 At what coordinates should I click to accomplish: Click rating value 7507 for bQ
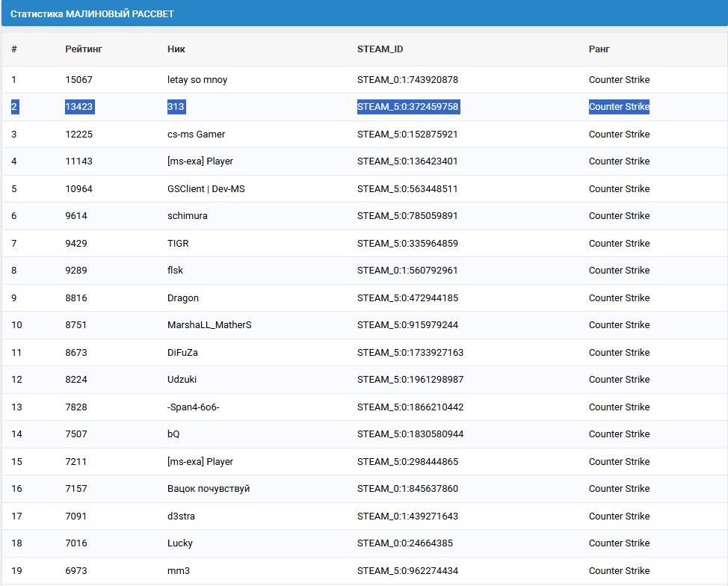pos(76,434)
